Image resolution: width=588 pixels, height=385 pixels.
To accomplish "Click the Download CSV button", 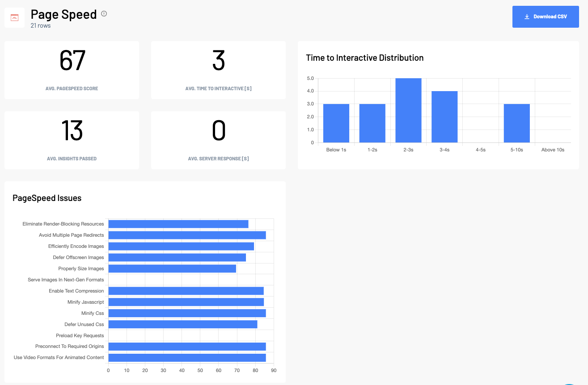I will 546,17.
